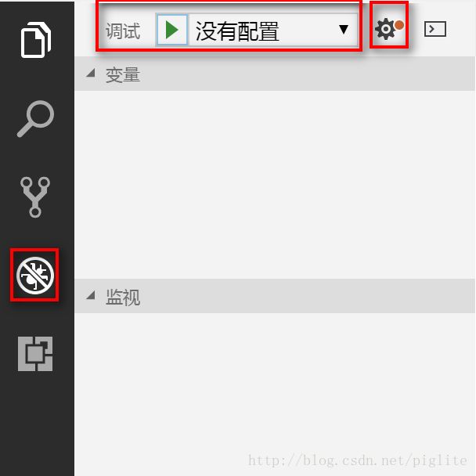Image resolution: width=476 pixels, height=476 pixels.
Task: Click the empty 变量 variables panel area
Action: tap(275, 184)
